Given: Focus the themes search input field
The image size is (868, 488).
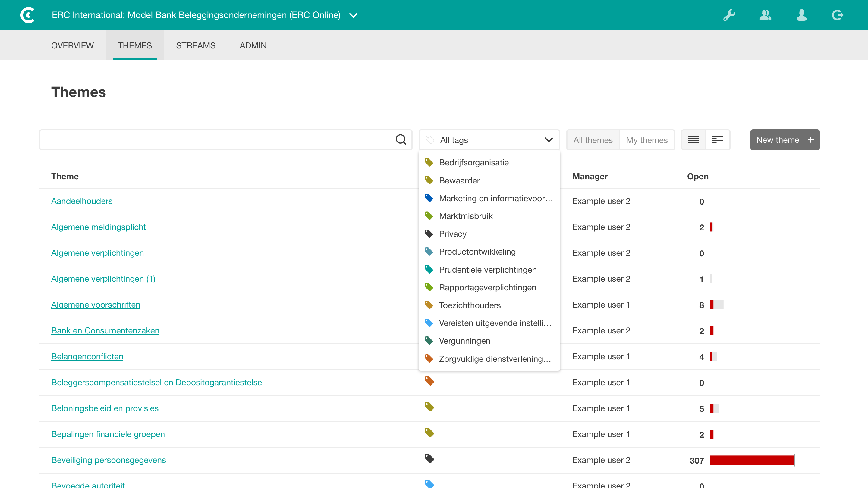Looking at the screenshot, I should [x=216, y=140].
